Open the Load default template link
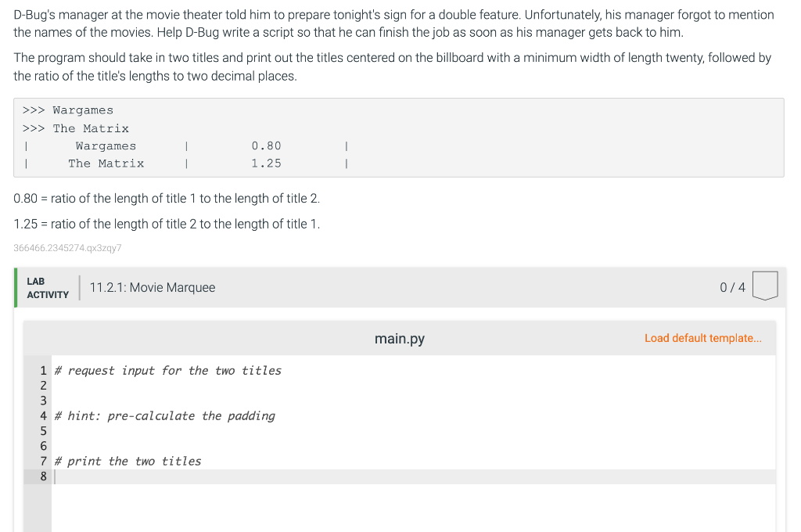The image size is (801, 532). click(x=702, y=338)
